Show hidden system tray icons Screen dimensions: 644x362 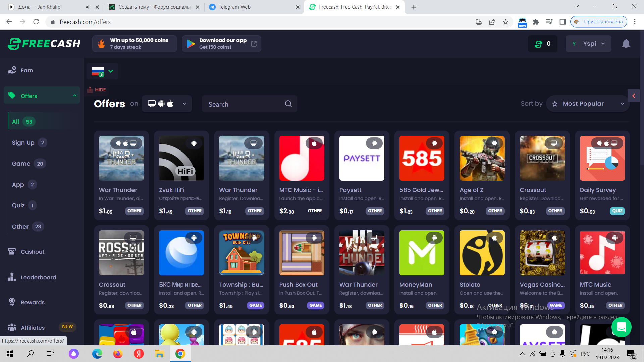[x=523, y=354]
